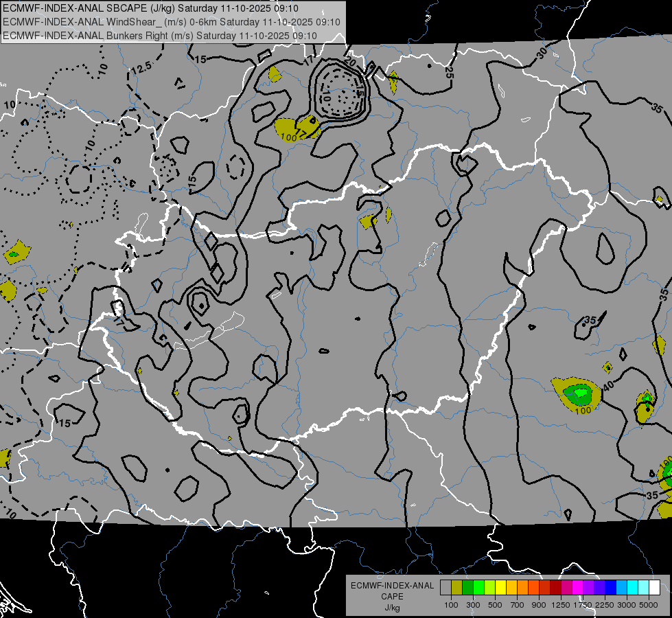672x618 pixels.
Task: Select the 3000 tick label in legend
Action: pyautogui.click(x=626, y=605)
